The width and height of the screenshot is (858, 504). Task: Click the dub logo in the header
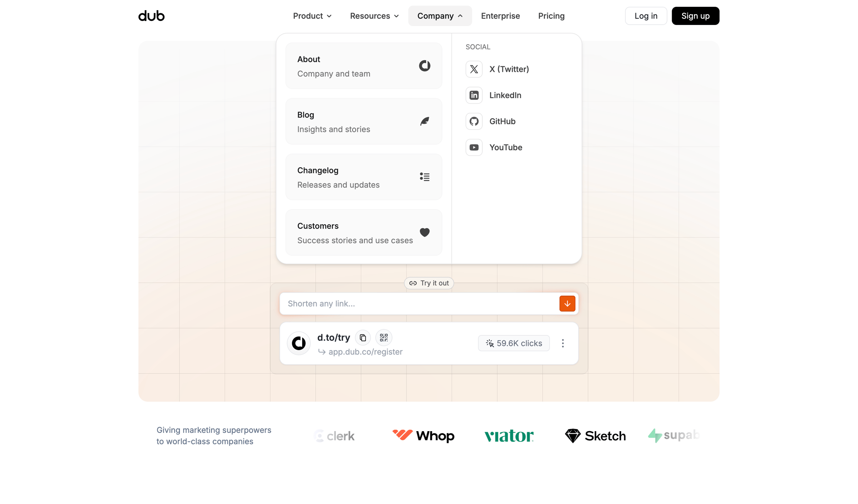pyautogui.click(x=151, y=16)
